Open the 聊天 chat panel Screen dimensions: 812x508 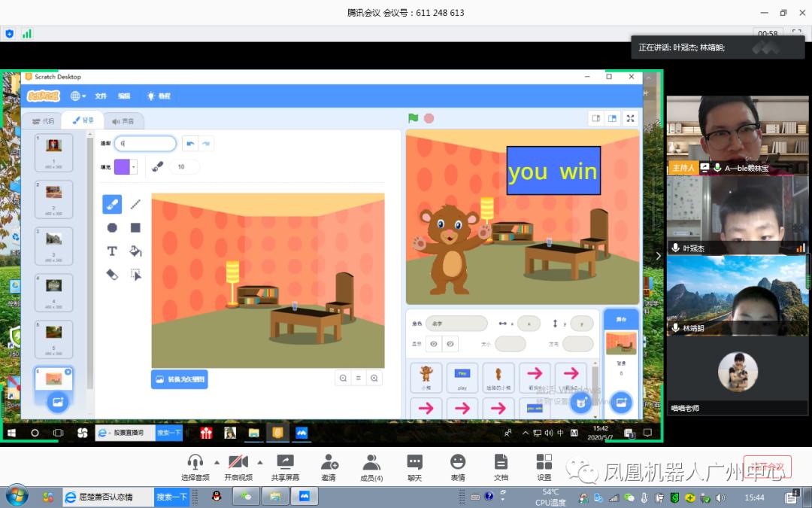[415, 467]
